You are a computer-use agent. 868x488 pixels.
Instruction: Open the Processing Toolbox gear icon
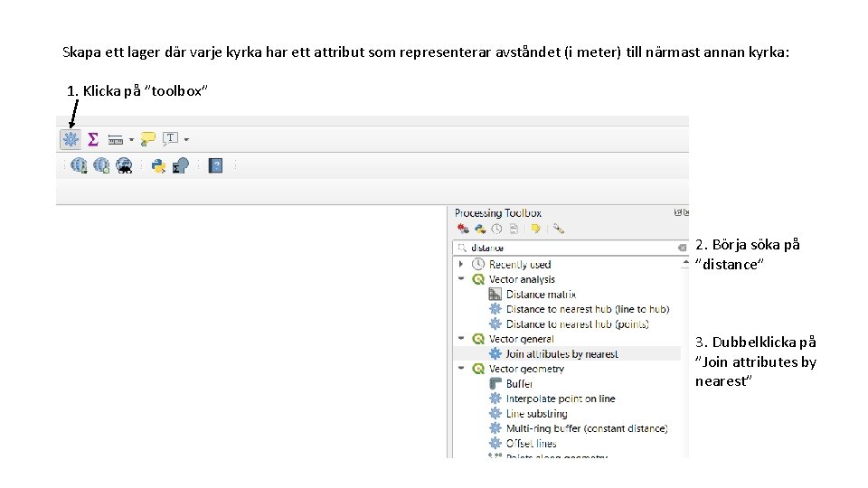[x=71, y=139]
